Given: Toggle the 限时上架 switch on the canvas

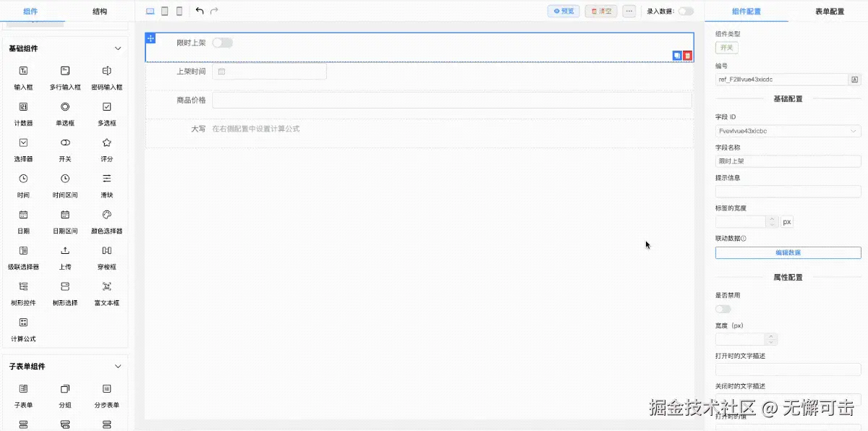Looking at the screenshot, I should [x=222, y=43].
